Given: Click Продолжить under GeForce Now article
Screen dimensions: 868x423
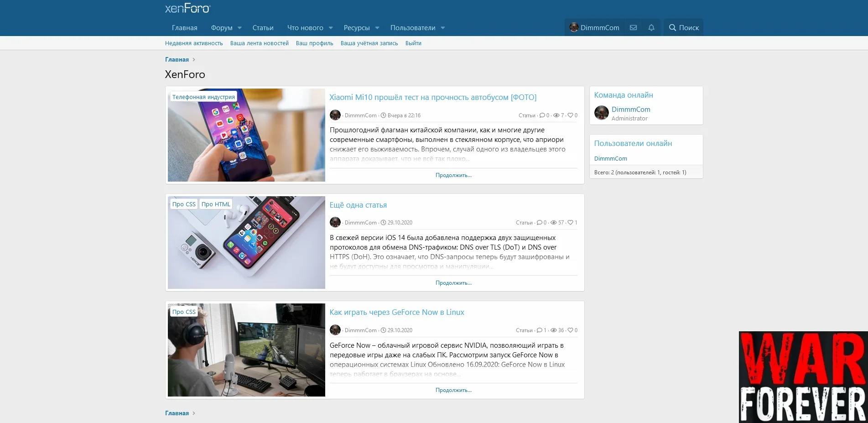Looking at the screenshot, I should 453,390.
